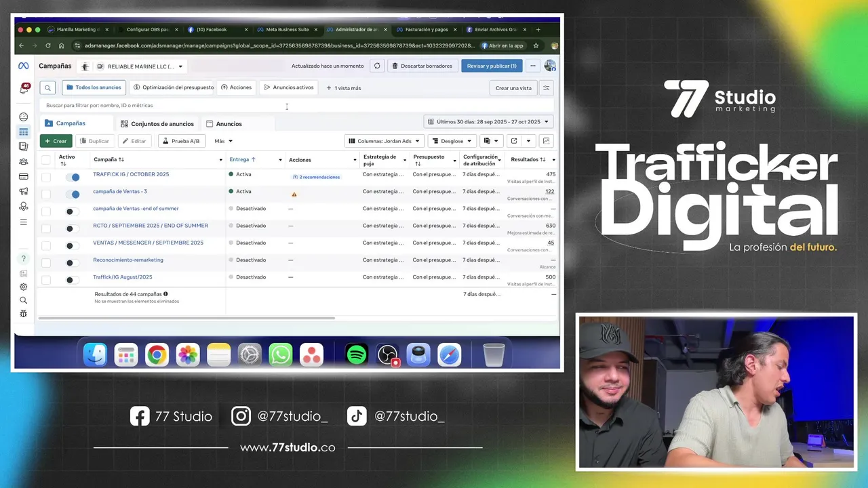
Task: Open all tools hamburger menu icon
Action: [x=24, y=222]
